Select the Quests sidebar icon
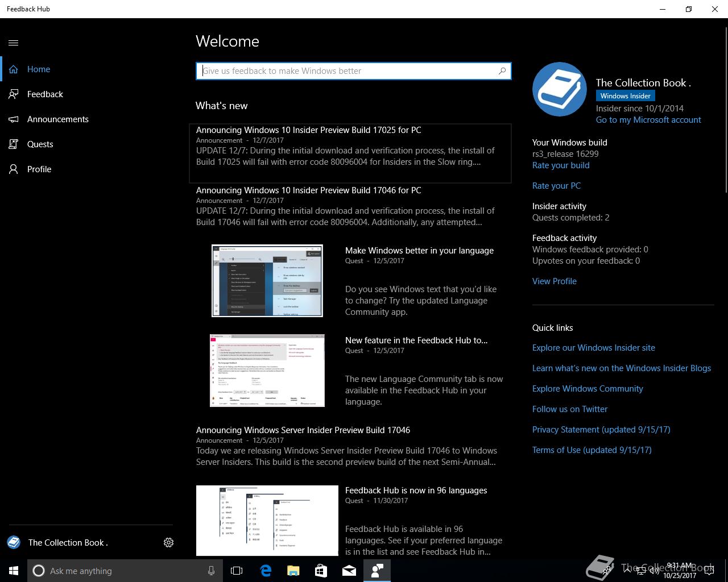The width and height of the screenshot is (728, 582). pos(14,144)
